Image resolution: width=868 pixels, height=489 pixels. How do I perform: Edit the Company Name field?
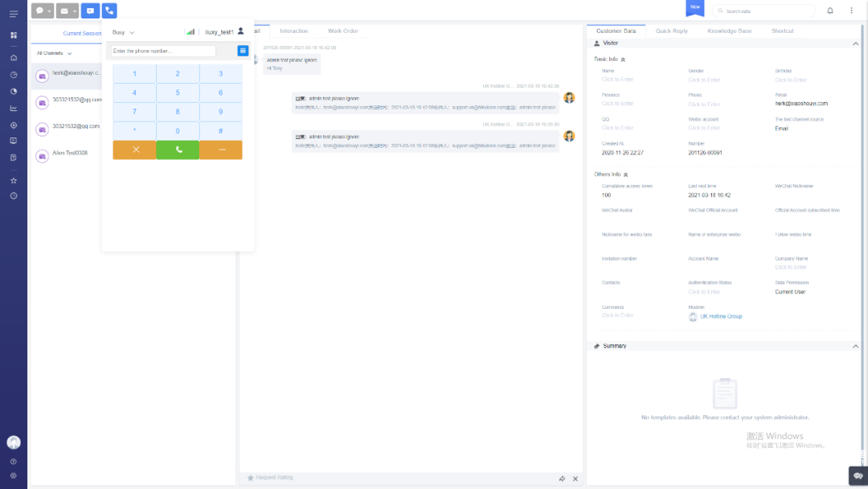pos(791,267)
